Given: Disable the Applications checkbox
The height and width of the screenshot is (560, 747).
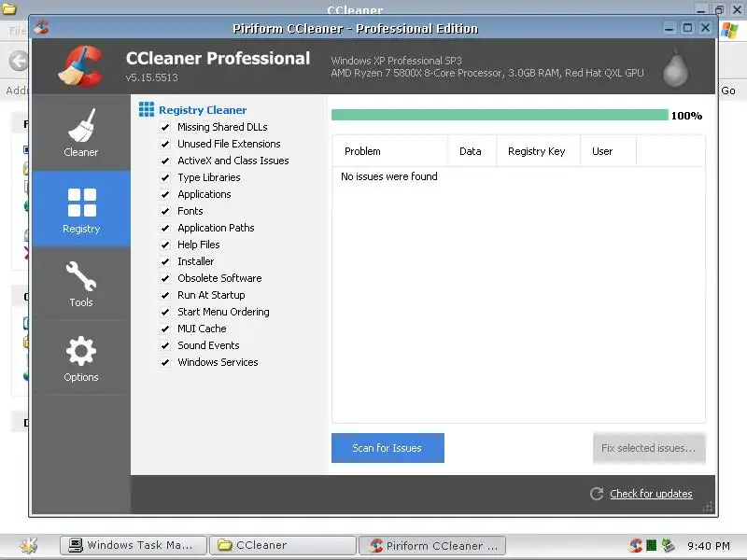Looking at the screenshot, I should (x=165, y=194).
